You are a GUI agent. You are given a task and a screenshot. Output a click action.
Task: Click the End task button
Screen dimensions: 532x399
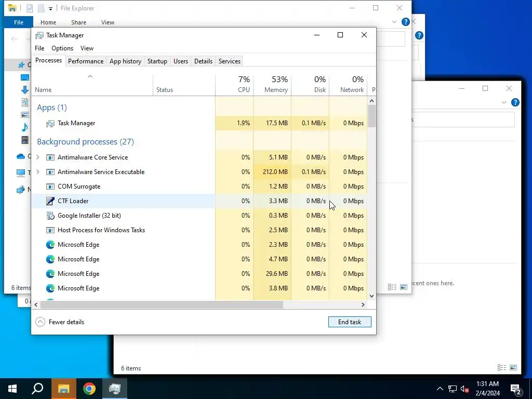click(350, 322)
